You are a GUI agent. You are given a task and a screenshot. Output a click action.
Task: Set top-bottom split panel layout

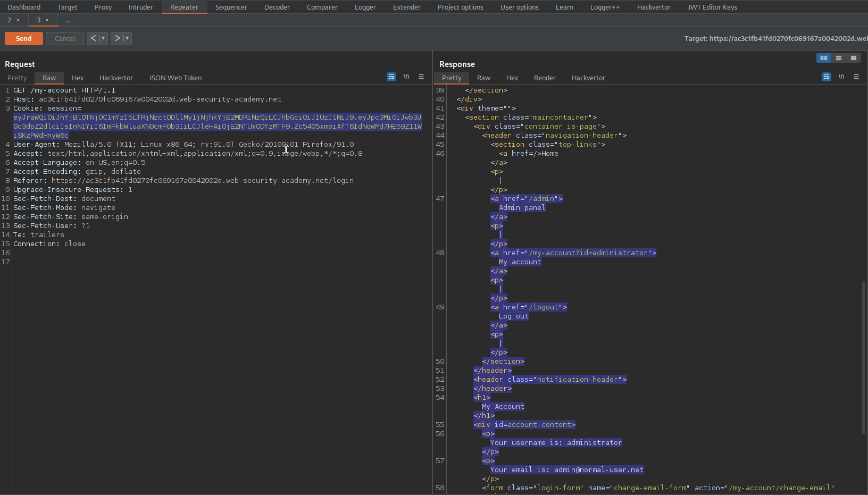[x=839, y=58]
